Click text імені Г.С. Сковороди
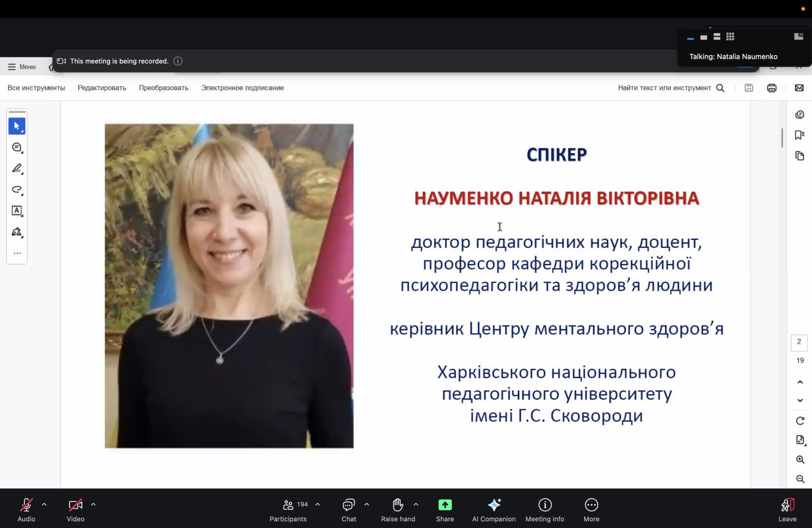 click(557, 416)
